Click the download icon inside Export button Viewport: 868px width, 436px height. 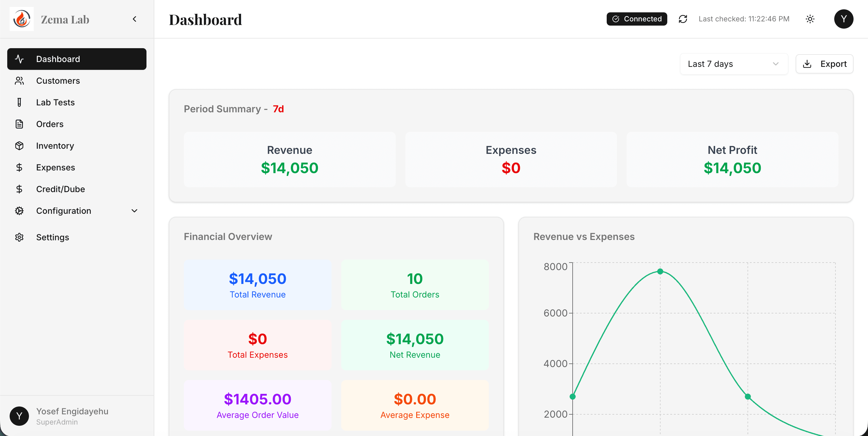pyautogui.click(x=807, y=64)
